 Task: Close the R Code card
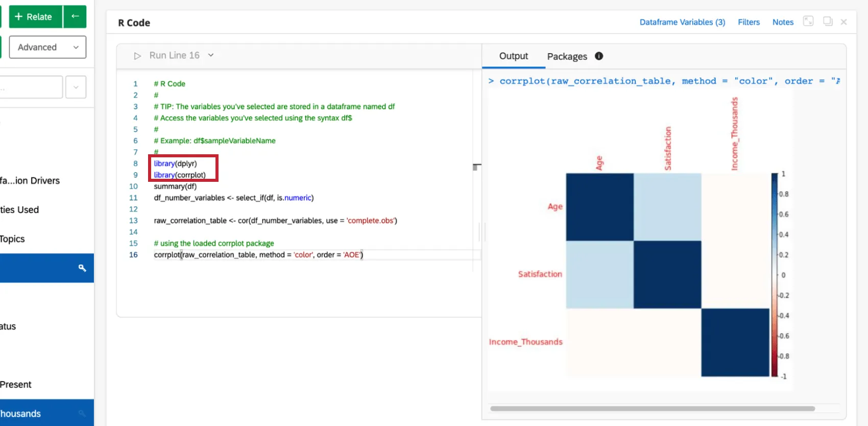844,22
